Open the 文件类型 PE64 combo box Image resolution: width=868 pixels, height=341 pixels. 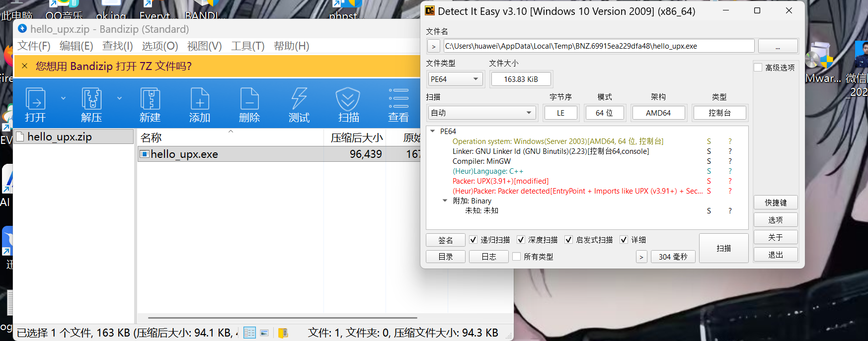pos(455,79)
